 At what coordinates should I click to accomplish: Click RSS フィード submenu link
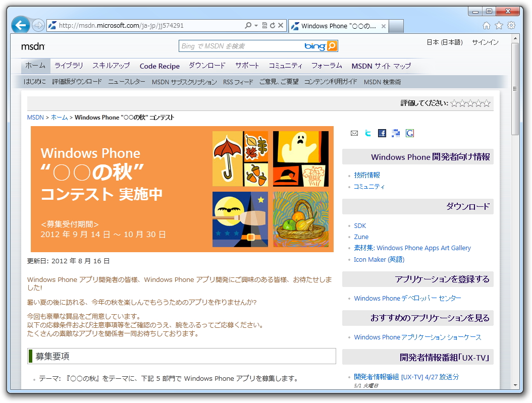(x=238, y=82)
